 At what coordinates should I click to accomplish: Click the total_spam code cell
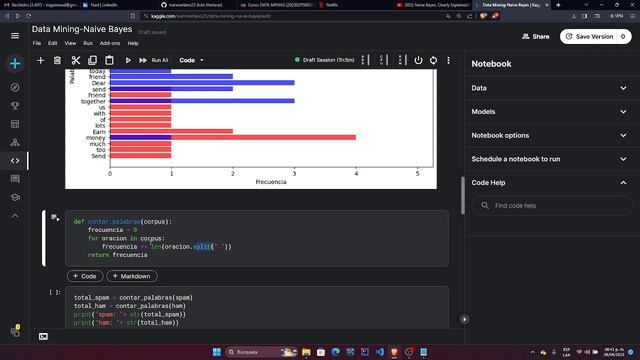[x=257, y=307]
